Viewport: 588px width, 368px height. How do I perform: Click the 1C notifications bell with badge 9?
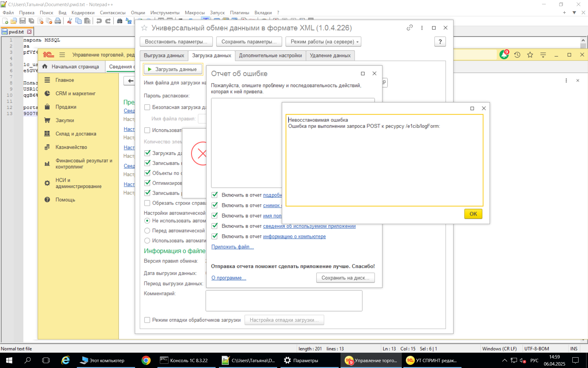click(504, 55)
